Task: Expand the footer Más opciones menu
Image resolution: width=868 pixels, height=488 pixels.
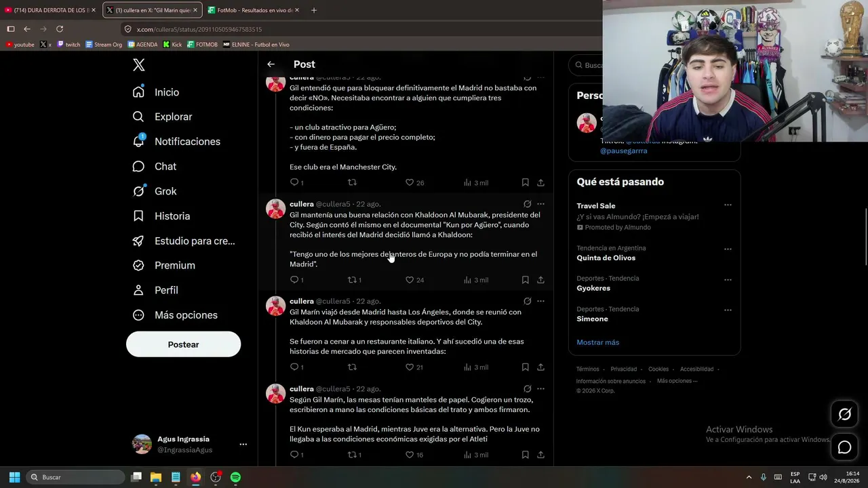Action: pos(677,381)
